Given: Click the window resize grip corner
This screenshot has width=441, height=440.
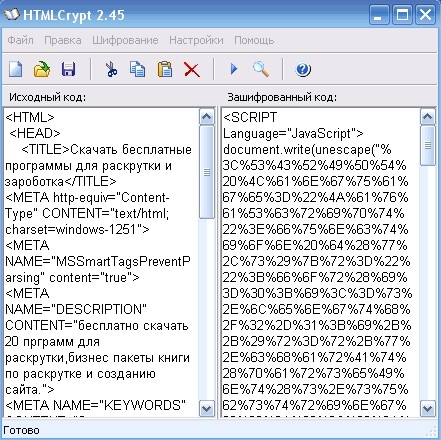Looking at the screenshot, I should 431,432.
